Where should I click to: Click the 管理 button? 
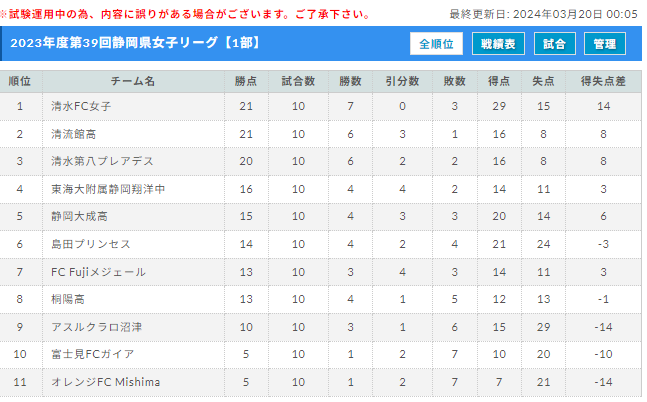point(604,44)
